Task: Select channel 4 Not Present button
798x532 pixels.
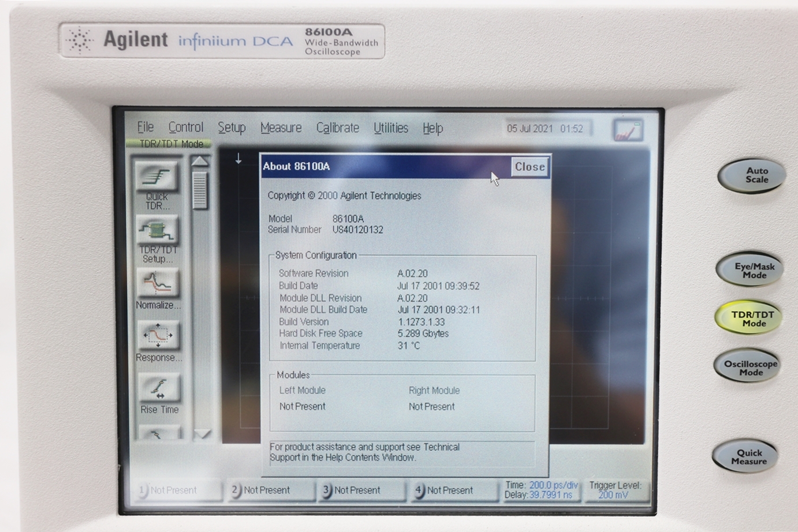Action: click(456, 490)
